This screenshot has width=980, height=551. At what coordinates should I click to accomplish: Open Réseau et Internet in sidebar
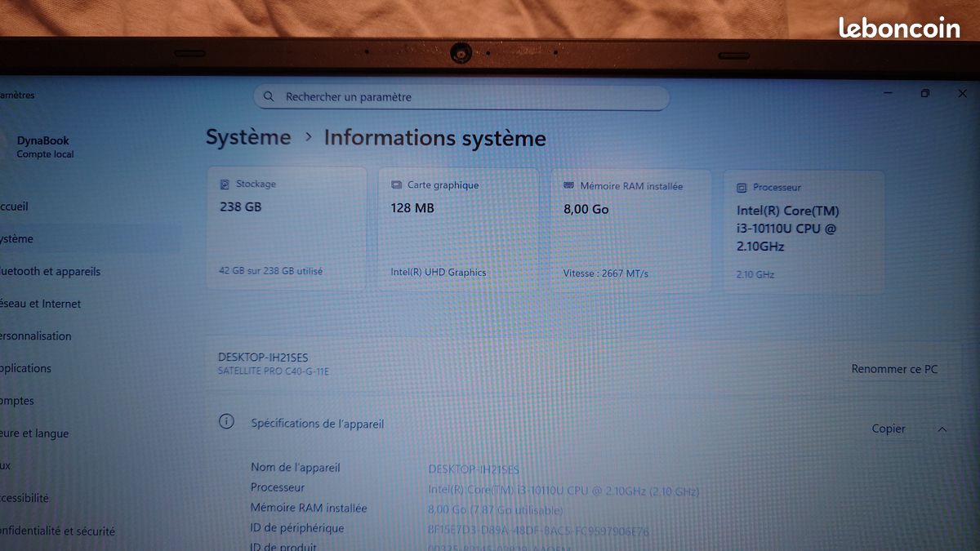(40, 304)
